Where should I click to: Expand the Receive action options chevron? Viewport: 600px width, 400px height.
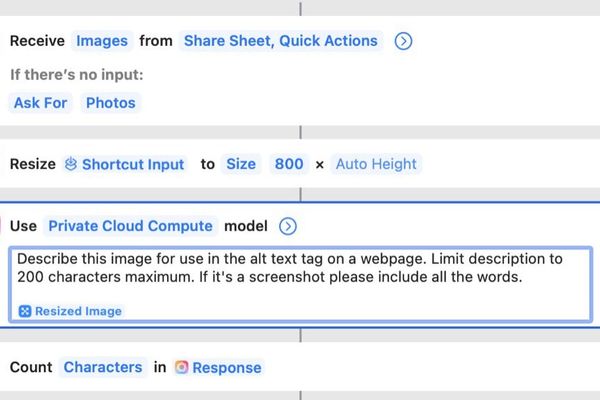pyautogui.click(x=404, y=41)
